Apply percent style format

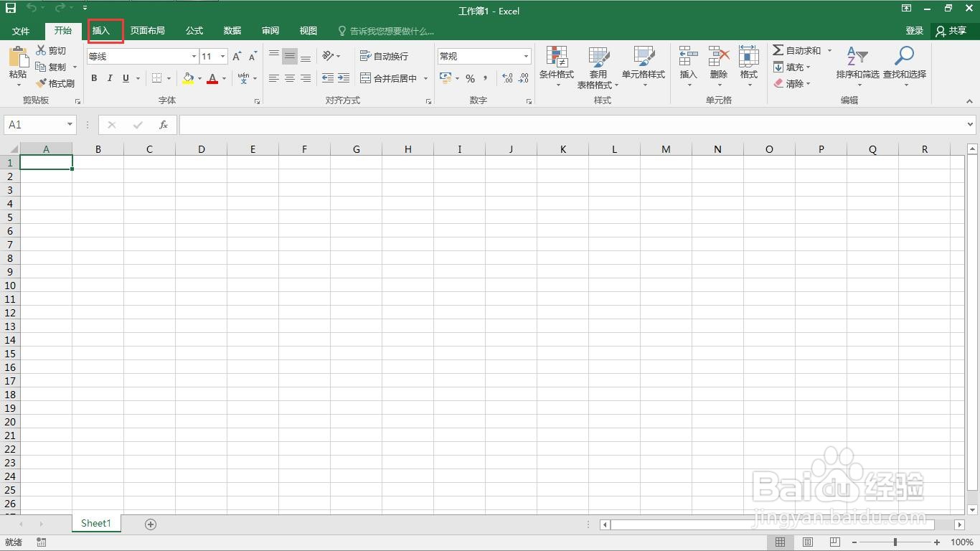[x=470, y=78]
